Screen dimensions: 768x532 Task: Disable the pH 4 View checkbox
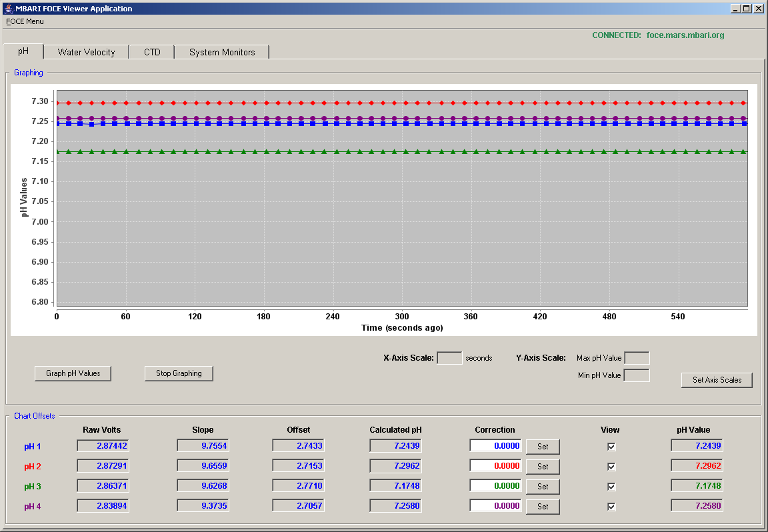(611, 507)
